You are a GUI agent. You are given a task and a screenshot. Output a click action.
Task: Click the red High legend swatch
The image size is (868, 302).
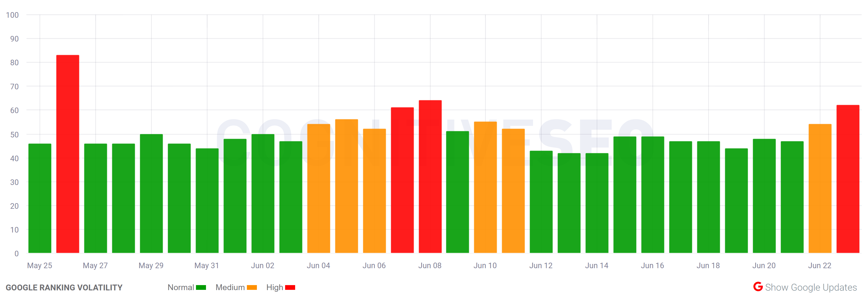pos(290,287)
